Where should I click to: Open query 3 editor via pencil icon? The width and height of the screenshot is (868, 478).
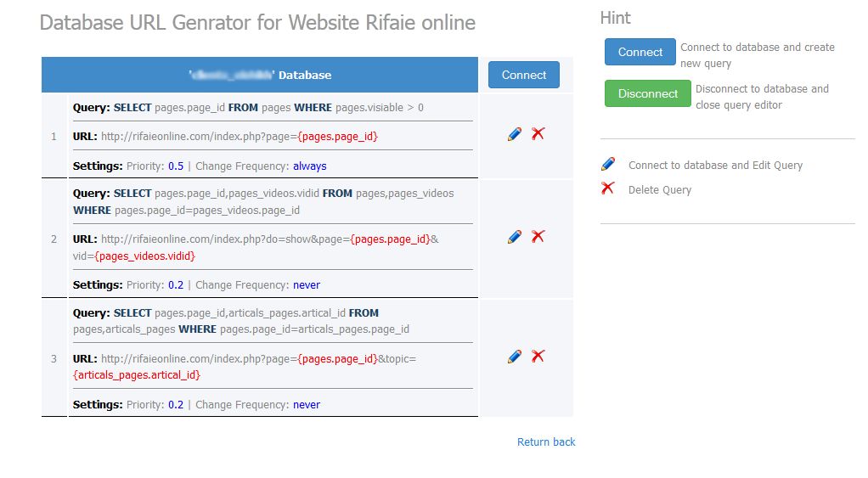coord(514,357)
